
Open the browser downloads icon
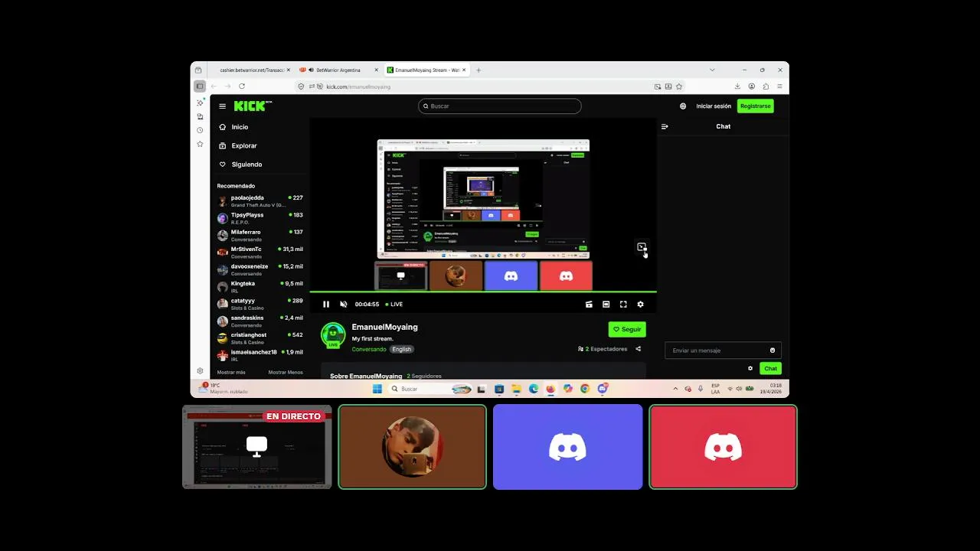click(737, 86)
